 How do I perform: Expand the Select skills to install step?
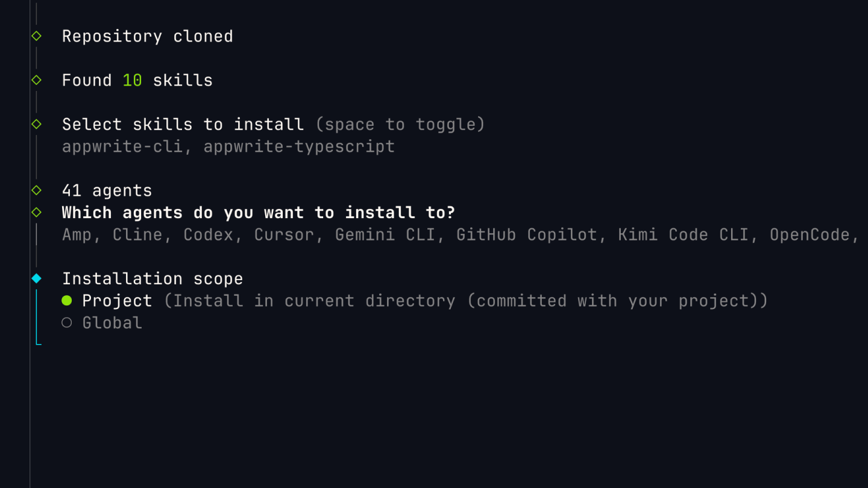183,124
